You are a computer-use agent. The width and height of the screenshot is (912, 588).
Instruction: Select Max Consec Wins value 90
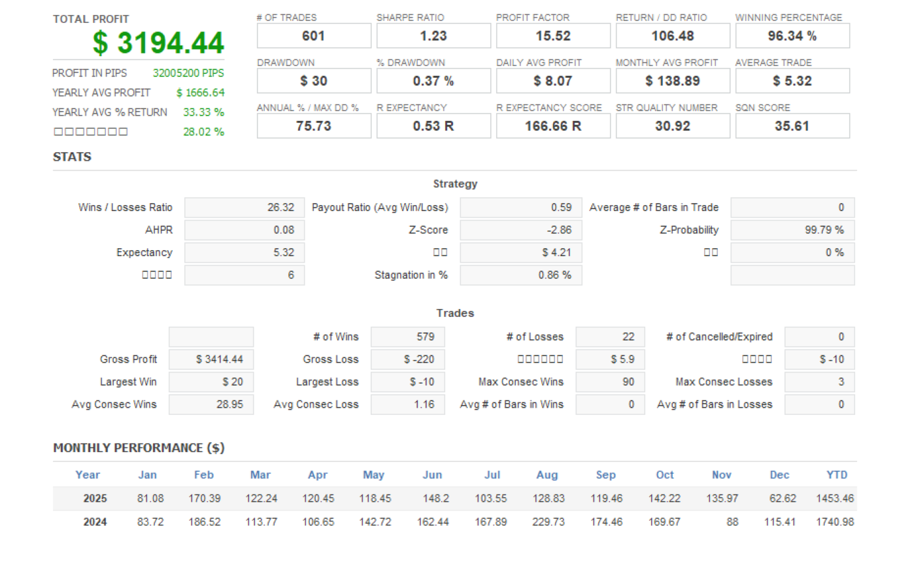[611, 382]
